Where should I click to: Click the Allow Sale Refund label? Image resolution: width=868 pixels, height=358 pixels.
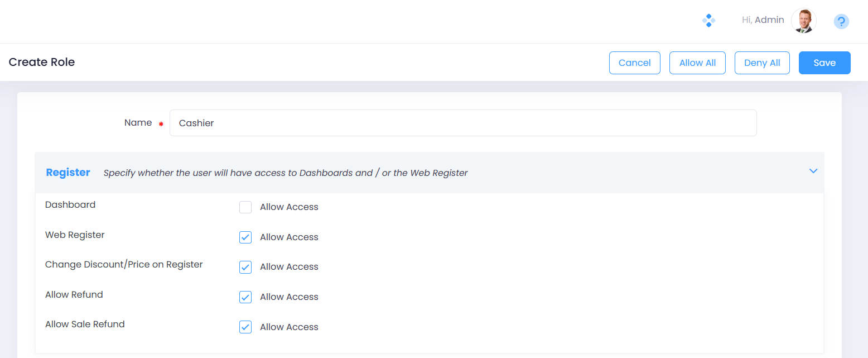click(x=85, y=324)
